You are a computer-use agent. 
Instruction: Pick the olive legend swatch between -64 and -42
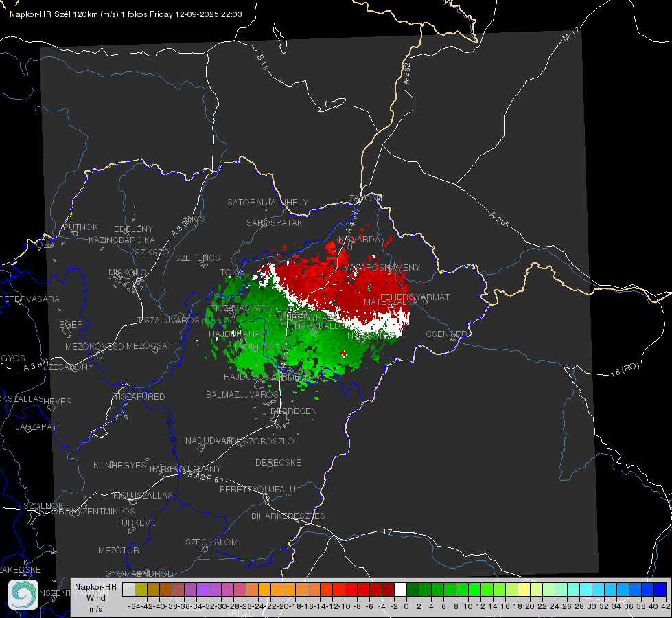tap(141, 590)
